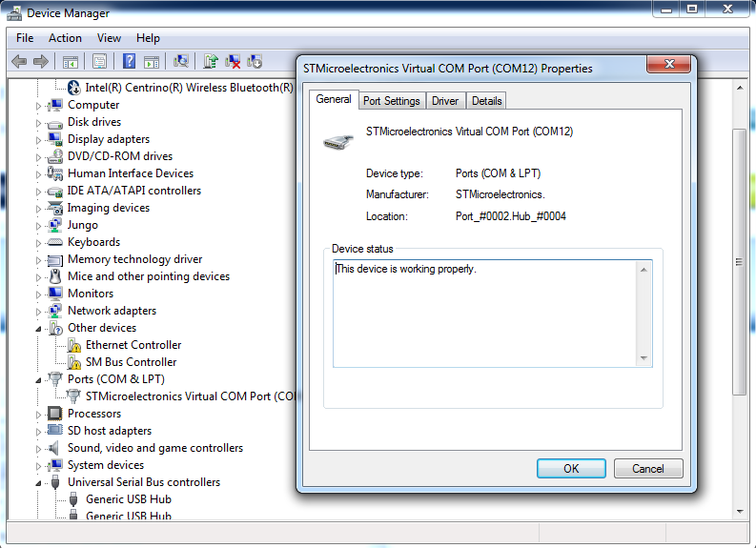Collapse Universal Serial Bus controllers arrow

click(x=38, y=483)
